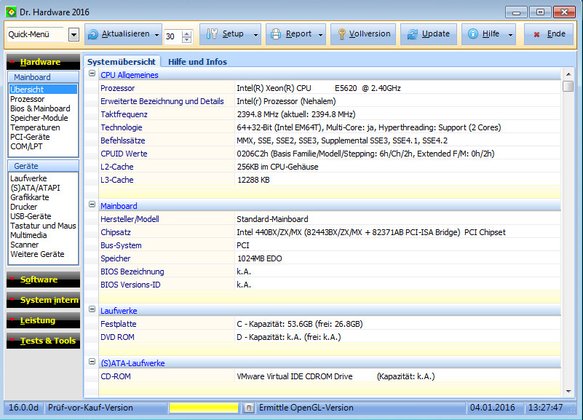
Task: Select PCI-Geräte in sidebar
Action: pyautogui.click(x=30, y=137)
